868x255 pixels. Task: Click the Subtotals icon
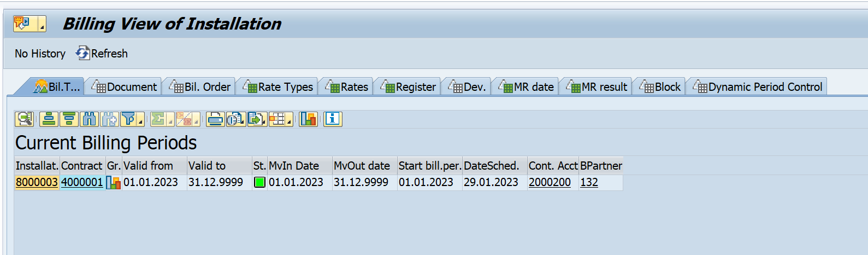pos(184,119)
